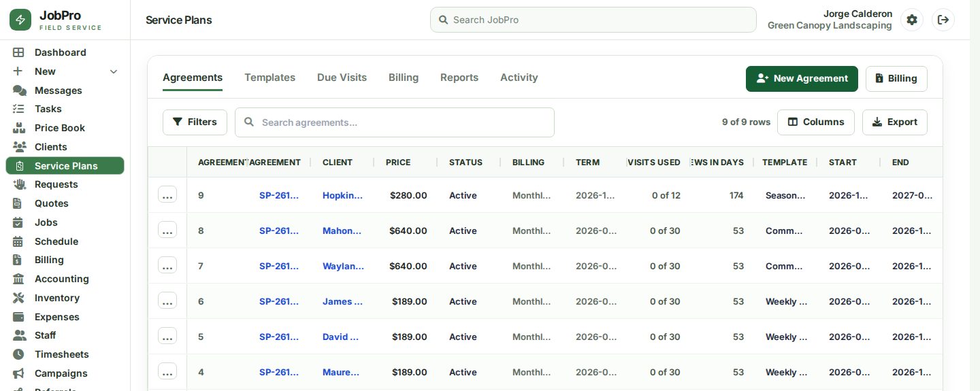980x391 pixels.
Task: Click the Search JobPro field
Action: tap(593, 20)
